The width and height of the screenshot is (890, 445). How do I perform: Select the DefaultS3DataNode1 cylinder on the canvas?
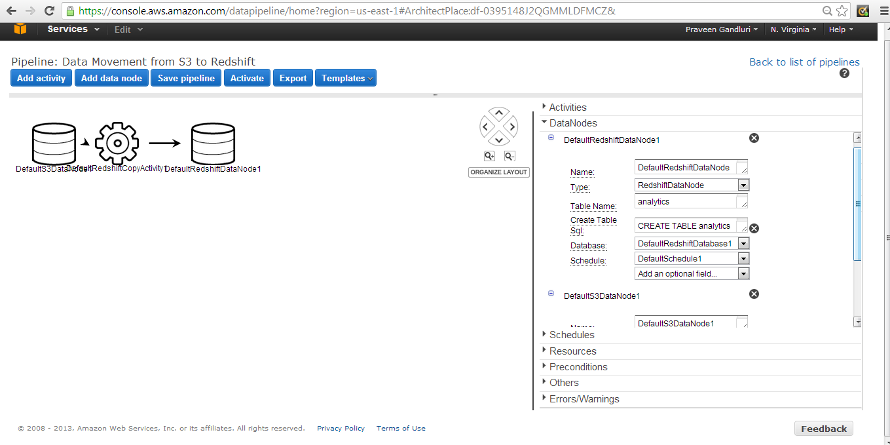point(53,143)
